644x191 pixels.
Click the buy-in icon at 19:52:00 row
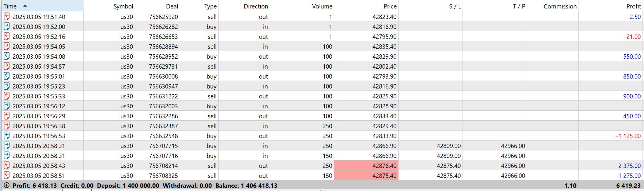6,27
